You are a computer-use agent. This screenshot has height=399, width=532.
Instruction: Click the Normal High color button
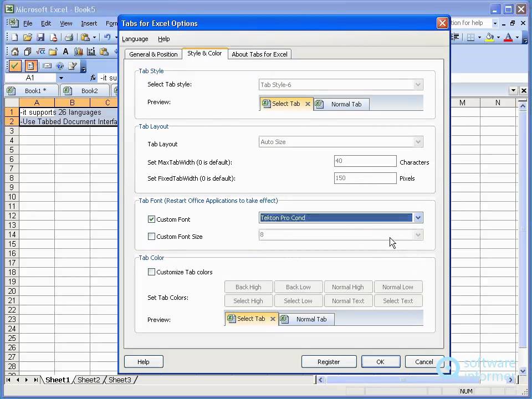pyautogui.click(x=348, y=287)
